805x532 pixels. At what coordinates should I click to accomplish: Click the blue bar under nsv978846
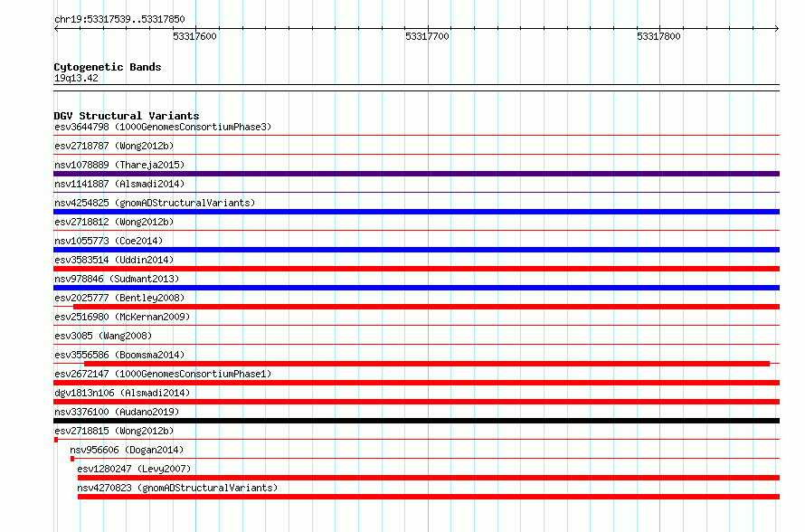(416, 288)
